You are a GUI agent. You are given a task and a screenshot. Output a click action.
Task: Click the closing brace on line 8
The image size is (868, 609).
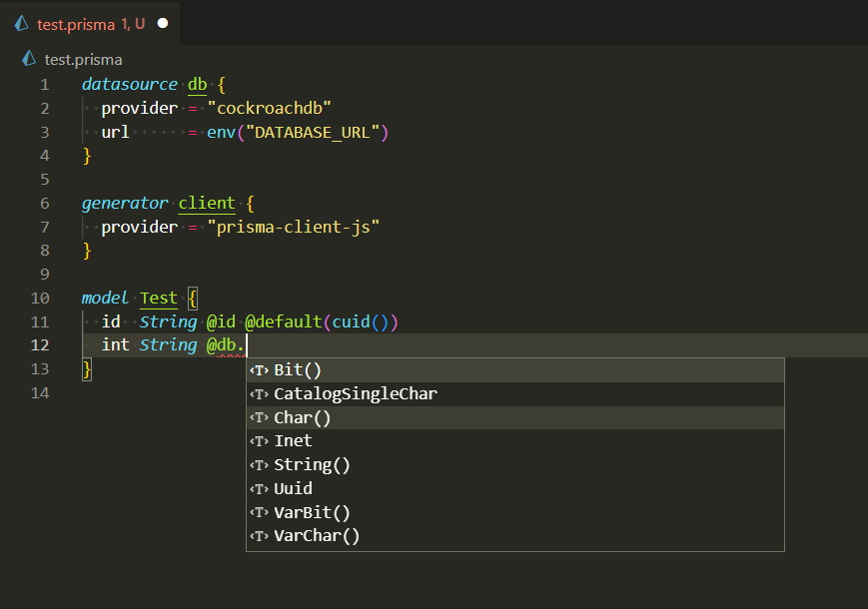point(87,251)
